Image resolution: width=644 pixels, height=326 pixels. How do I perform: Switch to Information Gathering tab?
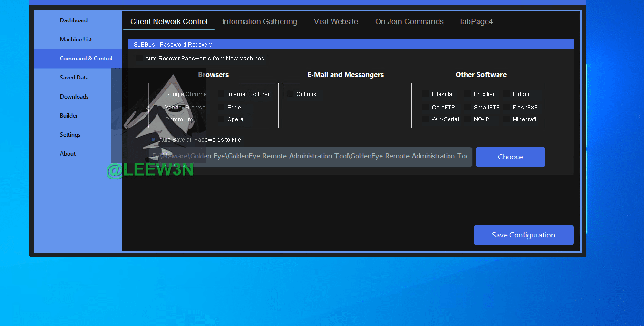pos(259,22)
